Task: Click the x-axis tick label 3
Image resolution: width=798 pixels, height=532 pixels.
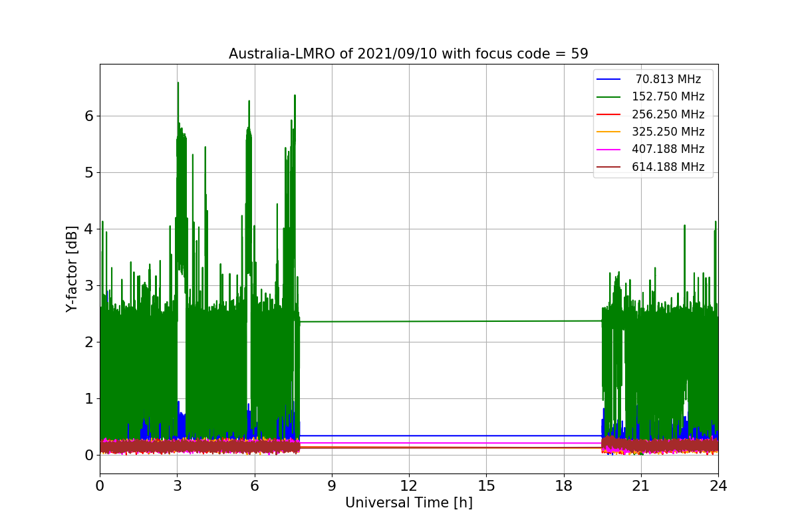Action: pyautogui.click(x=177, y=486)
